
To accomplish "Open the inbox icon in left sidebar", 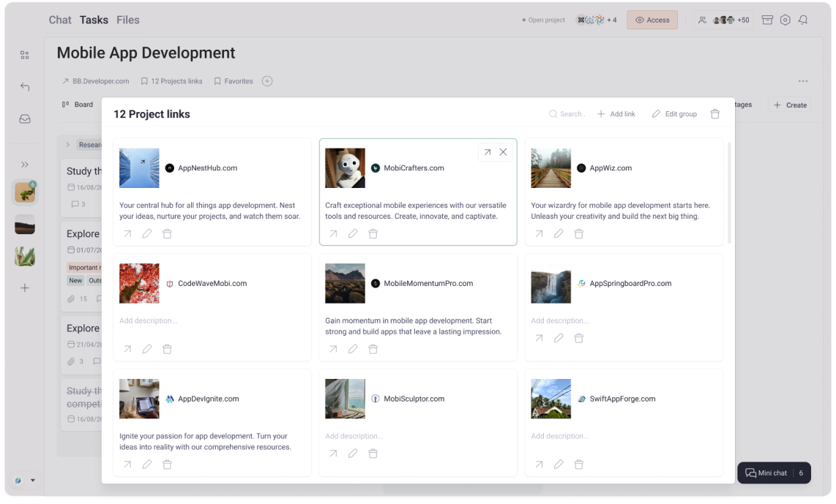I will [25, 119].
